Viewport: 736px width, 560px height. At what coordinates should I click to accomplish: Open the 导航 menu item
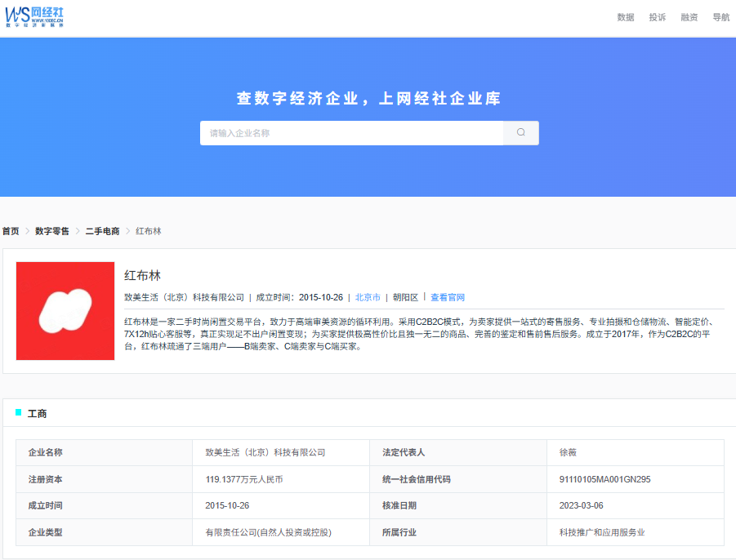click(x=721, y=17)
